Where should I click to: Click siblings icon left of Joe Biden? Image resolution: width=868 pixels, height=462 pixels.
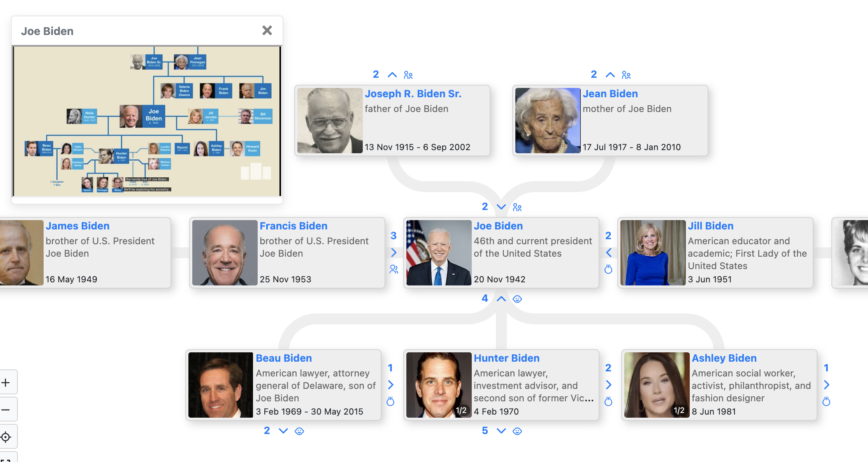pos(394,269)
